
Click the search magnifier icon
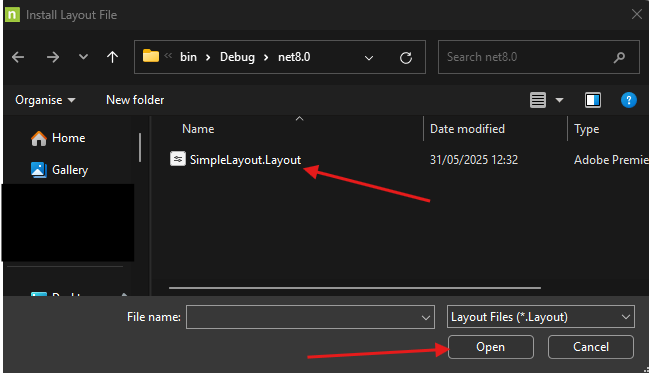619,57
